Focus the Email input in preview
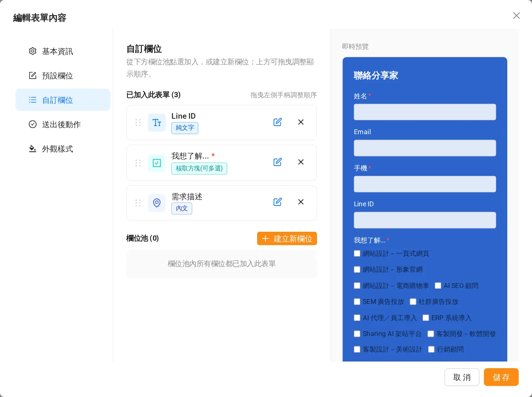The height and width of the screenshot is (397, 532). coord(425,148)
